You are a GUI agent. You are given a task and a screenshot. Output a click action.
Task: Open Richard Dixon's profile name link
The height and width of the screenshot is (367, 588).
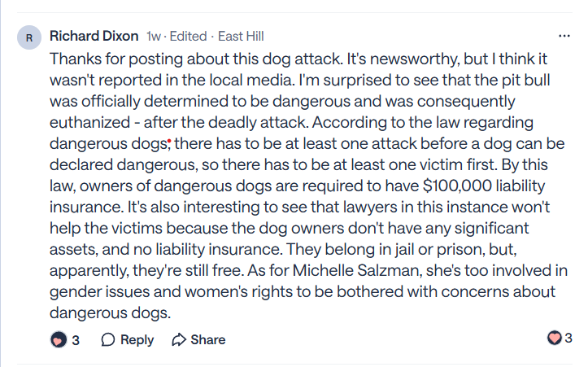(x=94, y=36)
